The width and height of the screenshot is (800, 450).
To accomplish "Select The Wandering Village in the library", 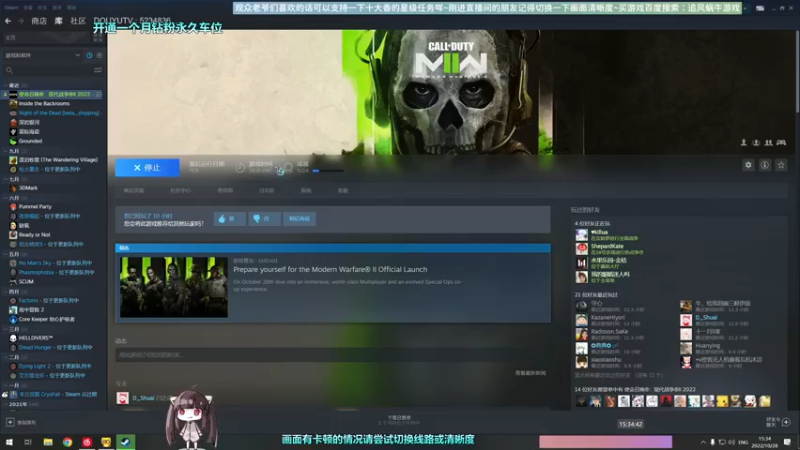I will coord(58,160).
